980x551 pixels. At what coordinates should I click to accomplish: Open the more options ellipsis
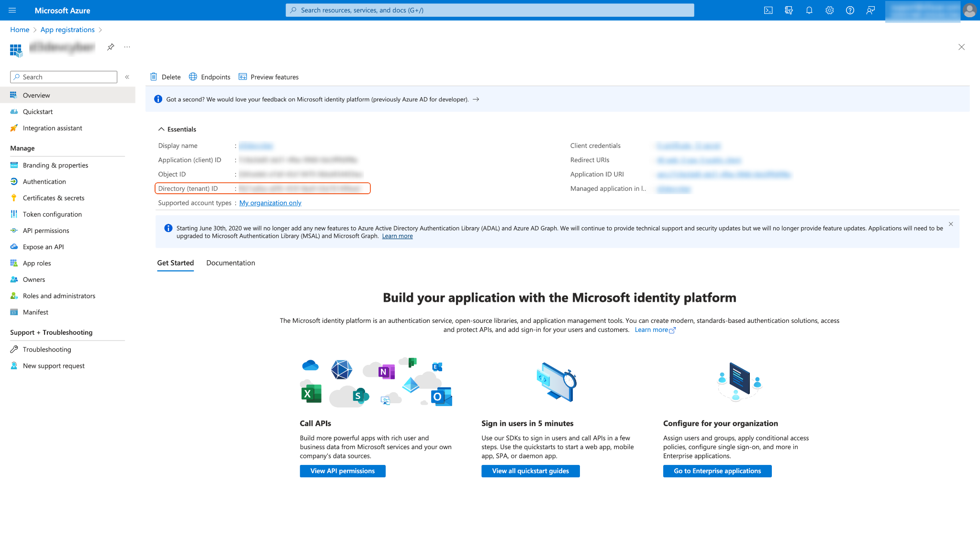[127, 47]
